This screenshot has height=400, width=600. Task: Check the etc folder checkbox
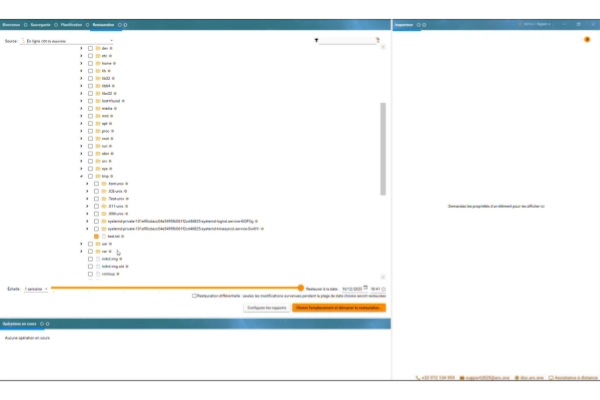tap(90, 56)
